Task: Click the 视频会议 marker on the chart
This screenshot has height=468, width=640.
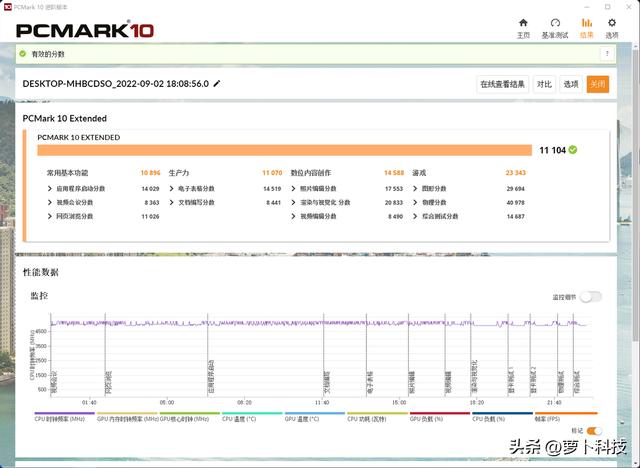Action: coord(53,384)
